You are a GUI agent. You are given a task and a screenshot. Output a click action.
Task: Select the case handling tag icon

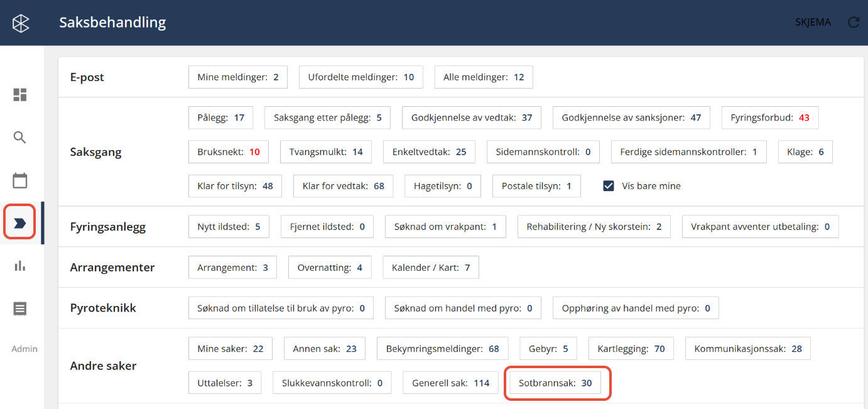click(x=20, y=223)
